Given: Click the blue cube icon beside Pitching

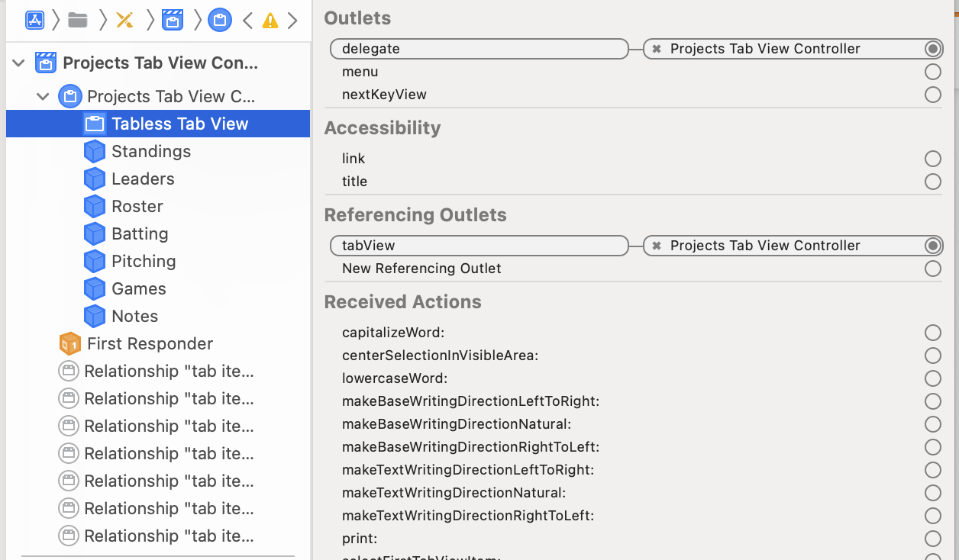Looking at the screenshot, I should 94,261.
